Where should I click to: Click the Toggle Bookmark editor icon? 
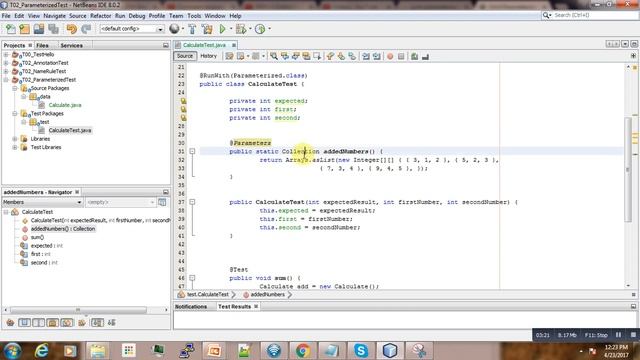click(352, 56)
